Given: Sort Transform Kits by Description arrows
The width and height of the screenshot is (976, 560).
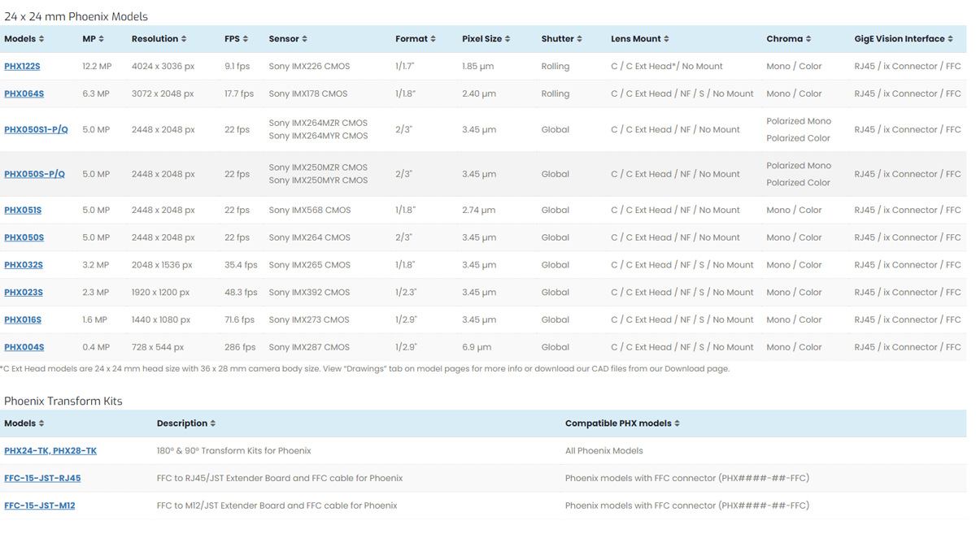Looking at the screenshot, I should (x=213, y=423).
